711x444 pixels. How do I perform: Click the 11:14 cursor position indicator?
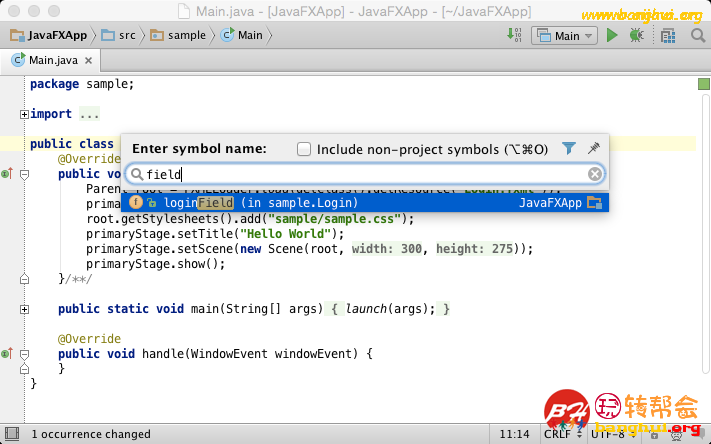pyautogui.click(x=514, y=434)
